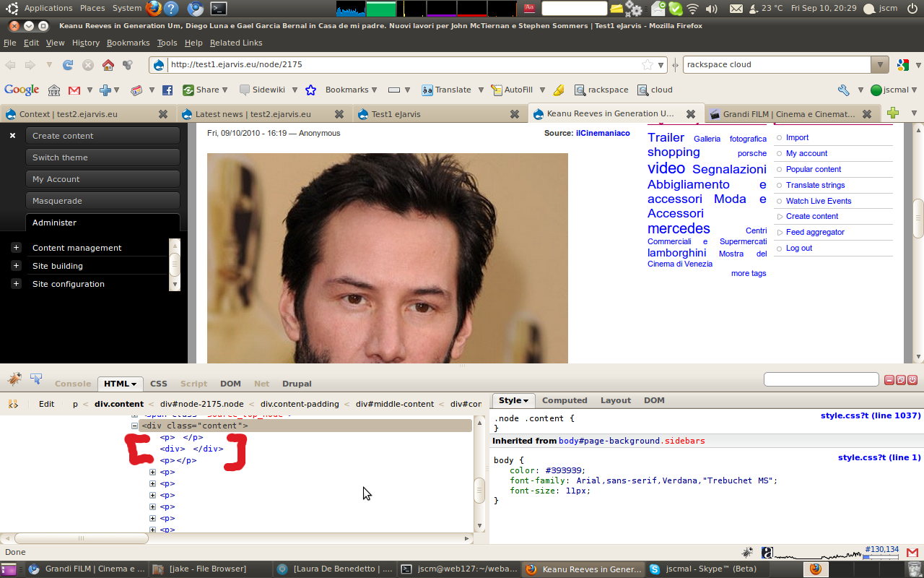Expand the Site building menu
Viewport: 924px width, 578px height.
pos(16,266)
